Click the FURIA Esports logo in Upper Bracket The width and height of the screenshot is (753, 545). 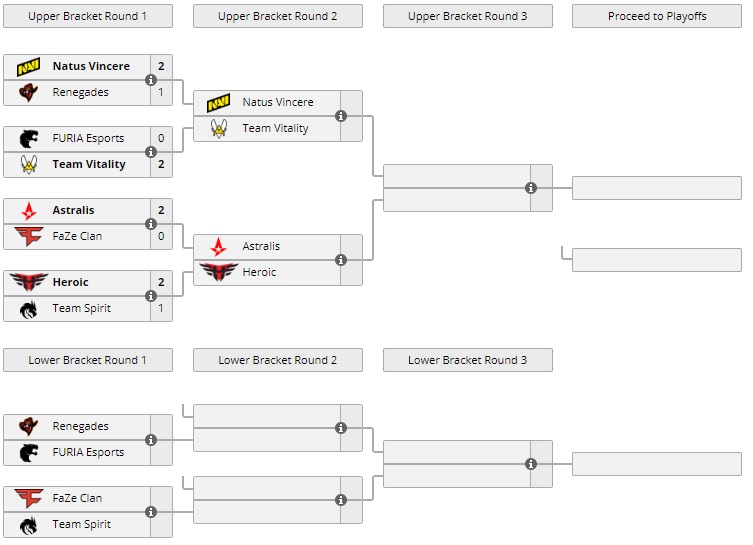pyautogui.click(x=28, y=139)
